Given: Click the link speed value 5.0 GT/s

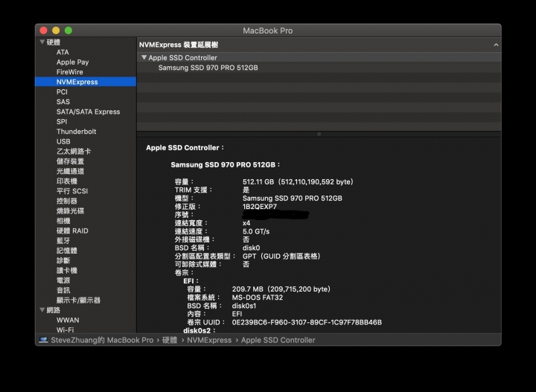Looking at the screenshot, I should [256, 231].
